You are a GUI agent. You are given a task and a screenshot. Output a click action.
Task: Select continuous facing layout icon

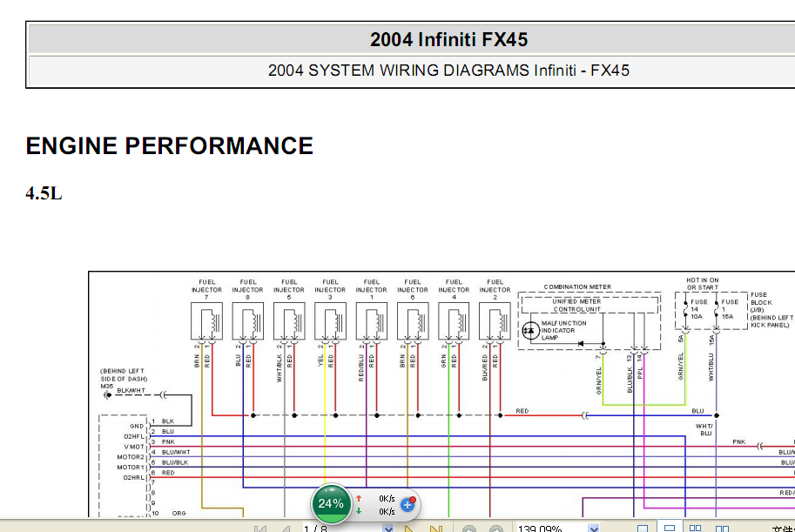coord(722,529)
